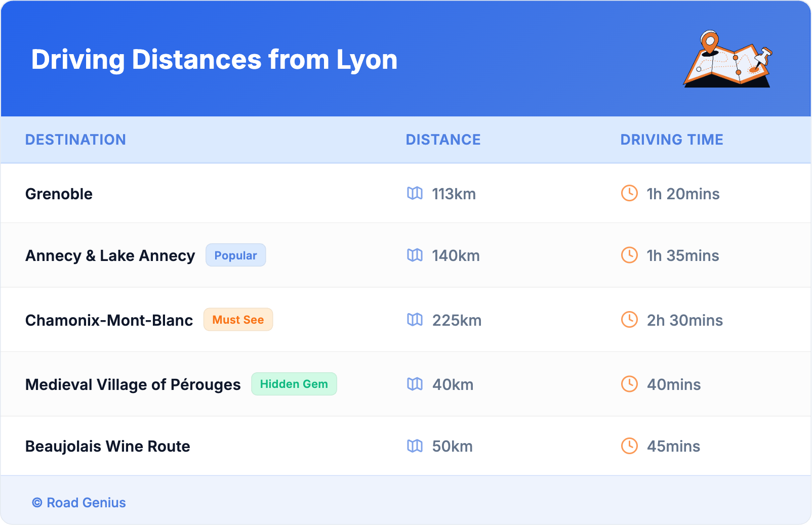Click the clock icon beside 1h 20mins

point(629,193)
